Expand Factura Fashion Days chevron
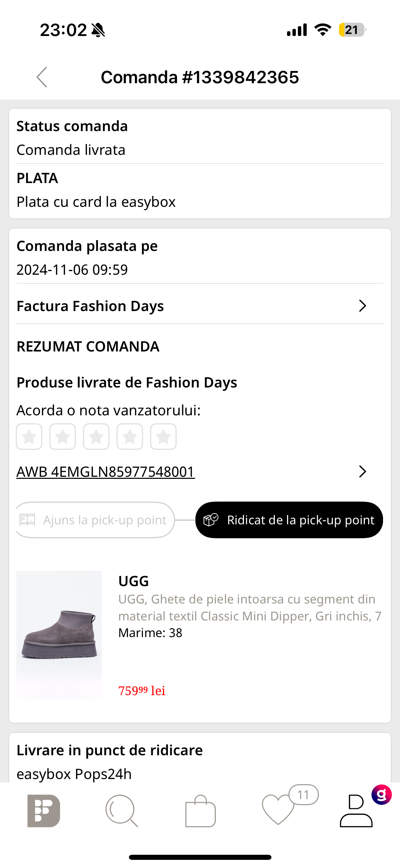Image resolution: width=400 pixels, height=868 pixels. (362, 306)
